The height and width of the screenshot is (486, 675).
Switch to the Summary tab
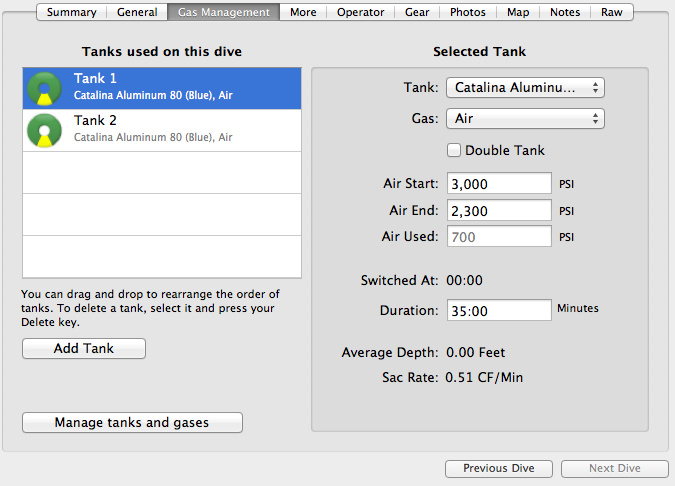click(x=72, y=12)
